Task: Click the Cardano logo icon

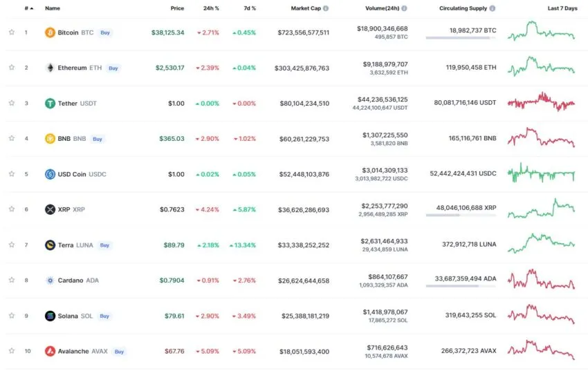Action: tap(50, 280)
